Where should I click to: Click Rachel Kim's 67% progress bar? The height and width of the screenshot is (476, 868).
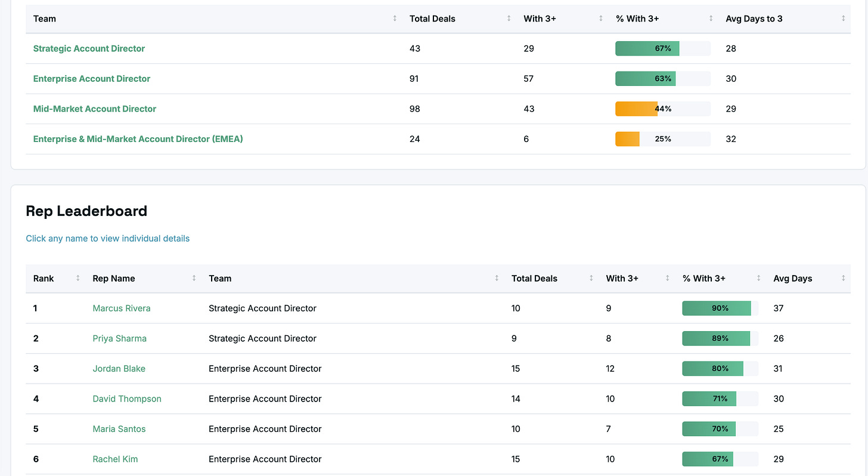tap(720, 459)
